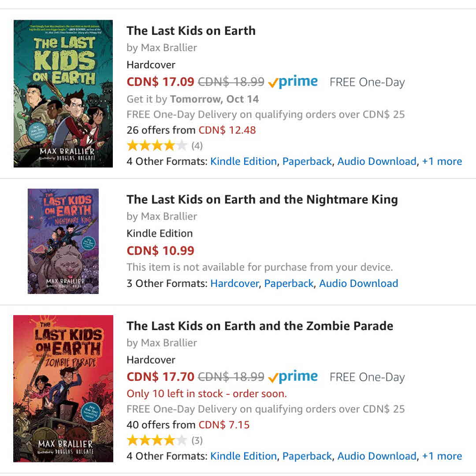The image size is (476, 476).
Task: Select Kindle Edition format for first book
Action: (x=243, y=162)
